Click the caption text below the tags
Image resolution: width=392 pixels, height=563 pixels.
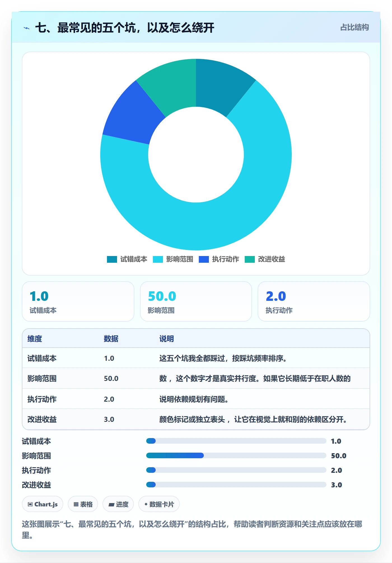pos(192,529)
